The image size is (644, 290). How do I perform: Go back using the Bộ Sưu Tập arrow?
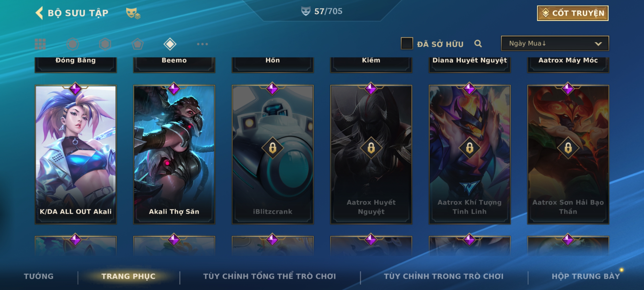tap(39, 13)
